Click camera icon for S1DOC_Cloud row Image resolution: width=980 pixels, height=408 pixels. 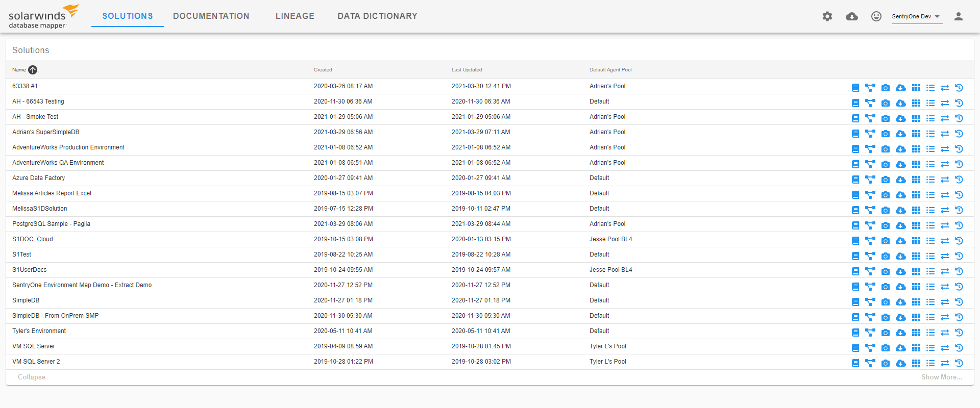(x=886, y=241)
